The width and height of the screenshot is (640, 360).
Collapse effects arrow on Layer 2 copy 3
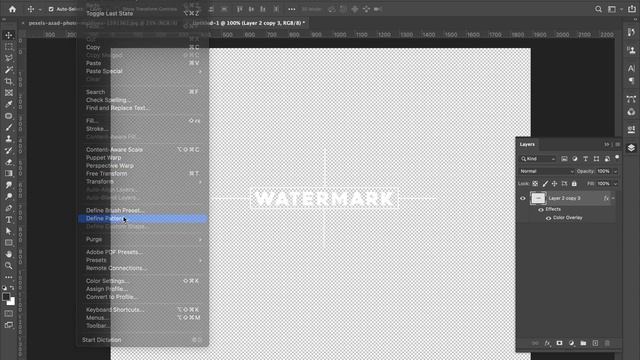613,198
